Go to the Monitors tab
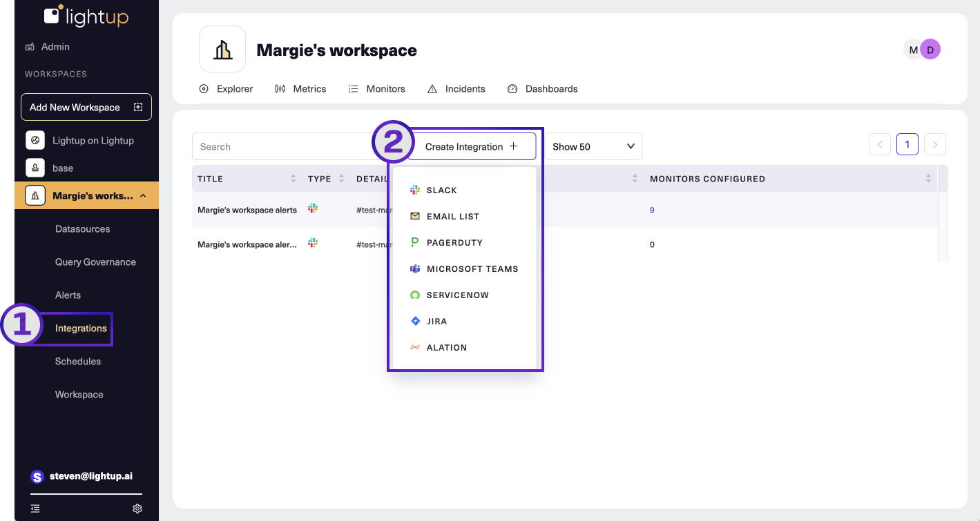This screenshot has height=521, width=980. [376, 88]
